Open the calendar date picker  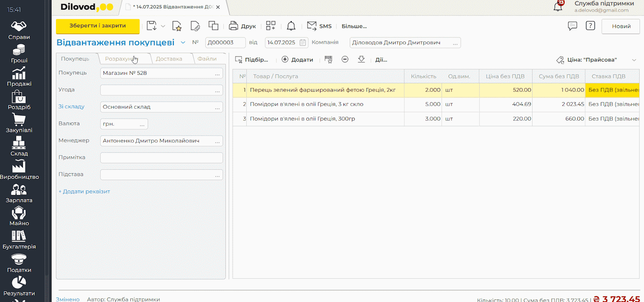point(303,43)
